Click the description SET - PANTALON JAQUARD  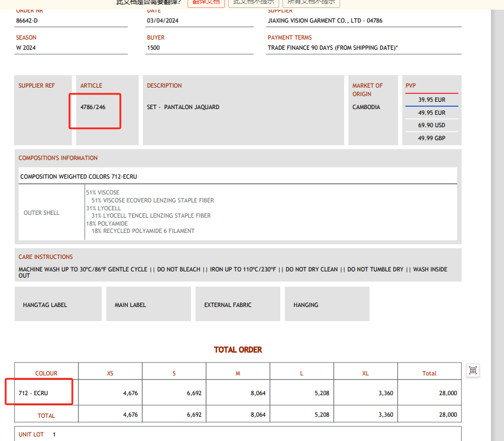(183, 107)
